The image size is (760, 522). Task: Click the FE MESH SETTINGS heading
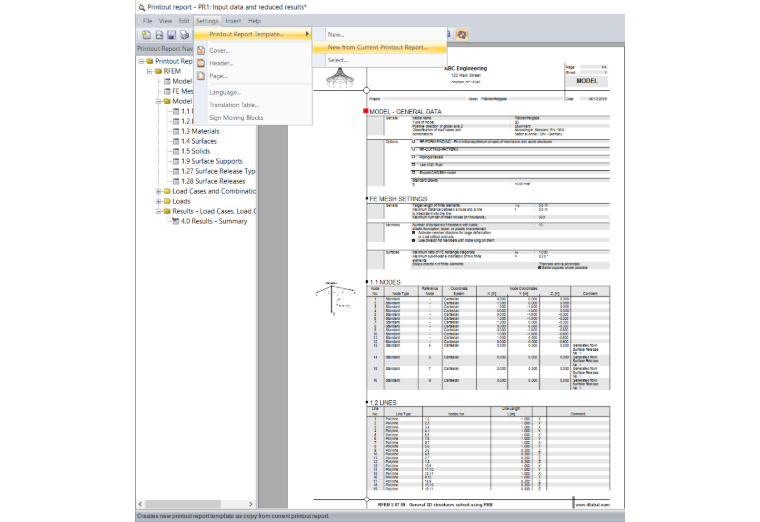pyautogui.click(x=398, y=199)
